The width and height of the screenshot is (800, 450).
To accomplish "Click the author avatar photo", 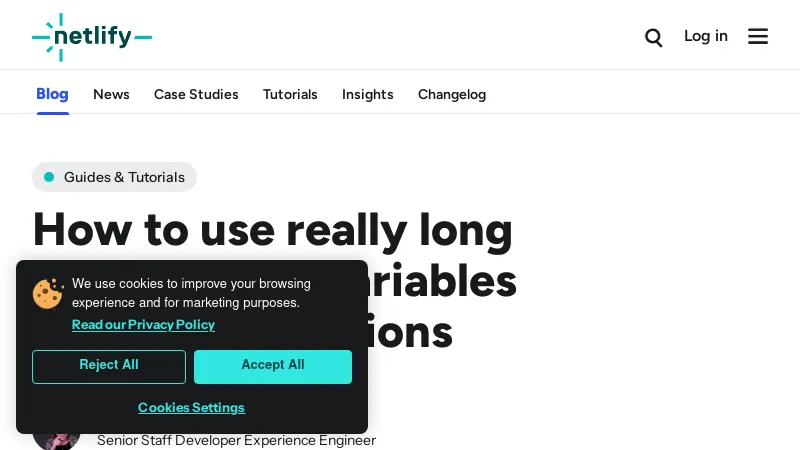I will tap(56, 439).
